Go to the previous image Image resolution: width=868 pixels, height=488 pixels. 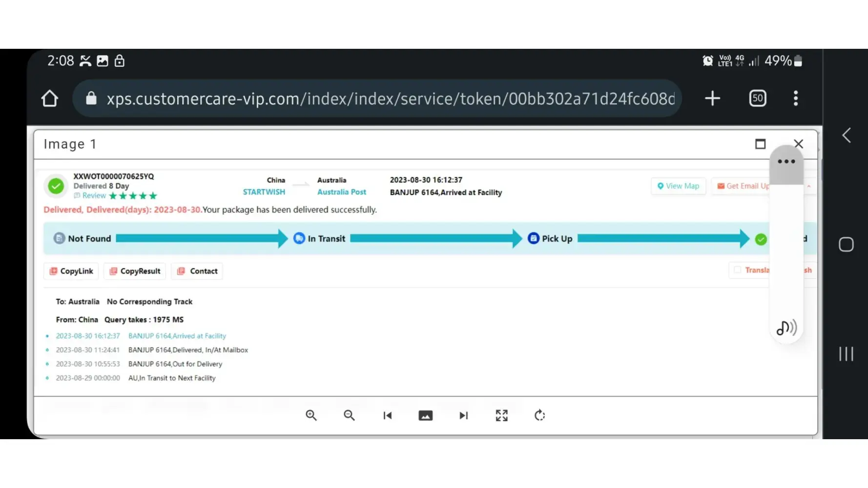click(387, 415)
